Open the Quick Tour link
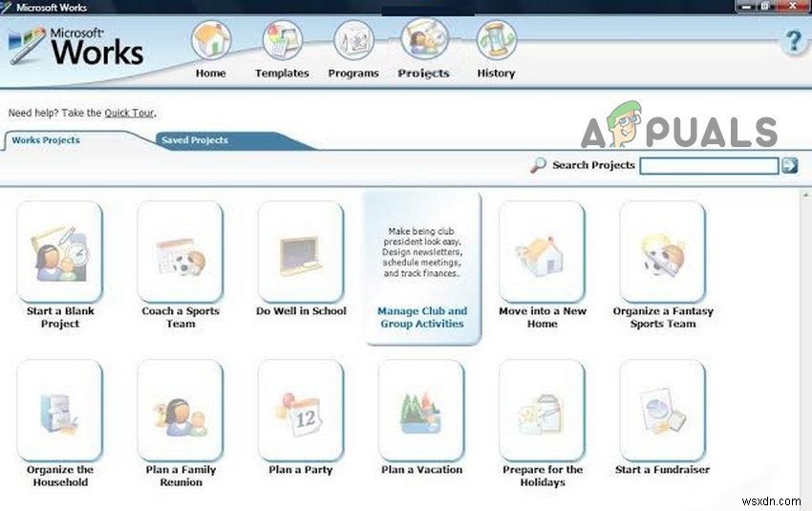 [x=129, y=113]
